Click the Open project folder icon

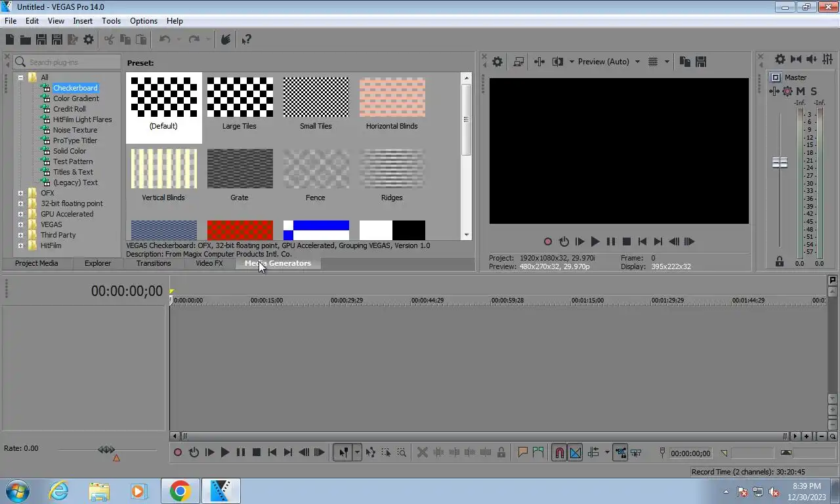[x=25, y=40]
